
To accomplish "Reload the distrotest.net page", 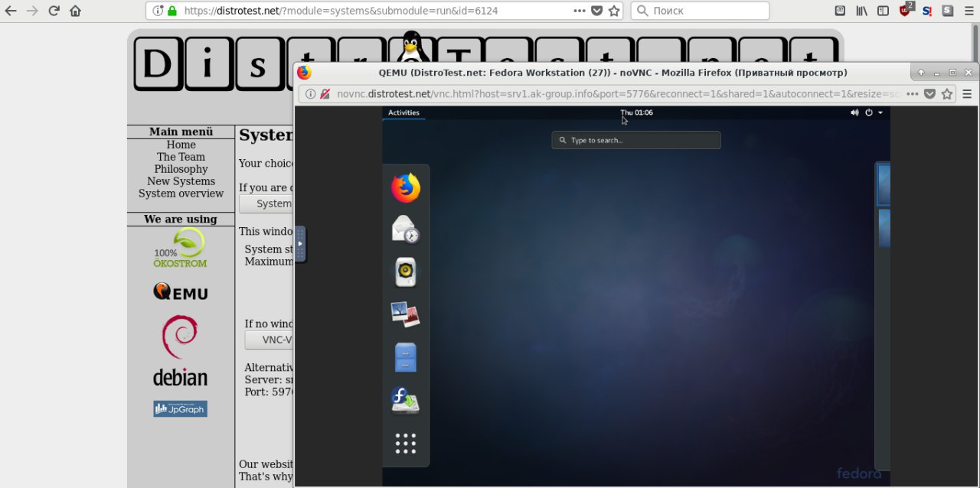I will point(54,11).
